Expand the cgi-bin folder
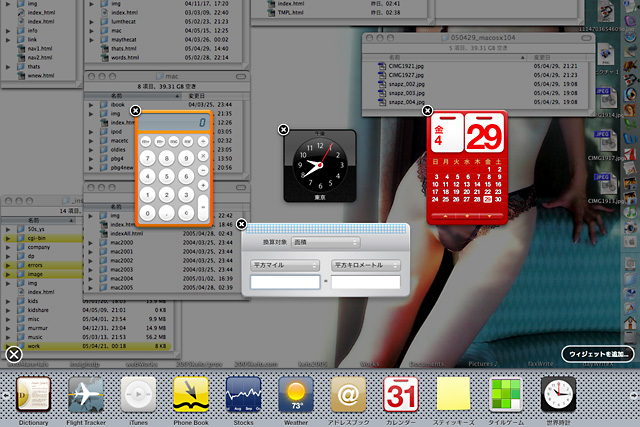The width and height of the screenshot is (640, 427). pos(8,238)
